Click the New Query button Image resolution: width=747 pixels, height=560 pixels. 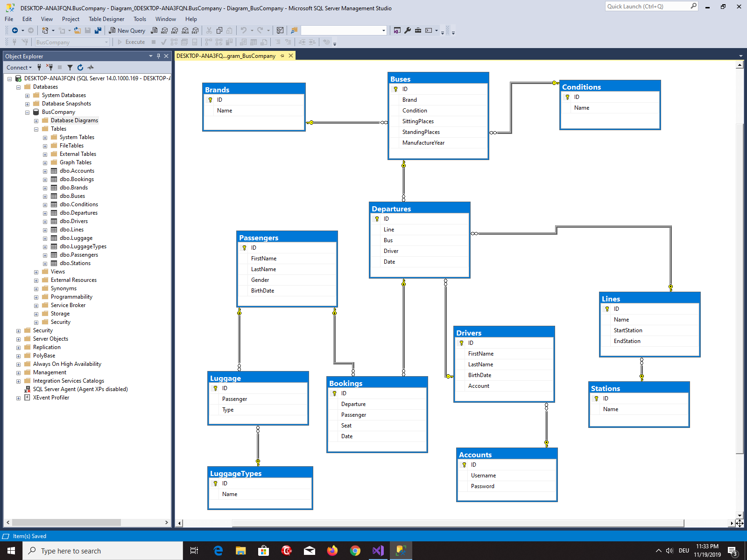[127, 30]
